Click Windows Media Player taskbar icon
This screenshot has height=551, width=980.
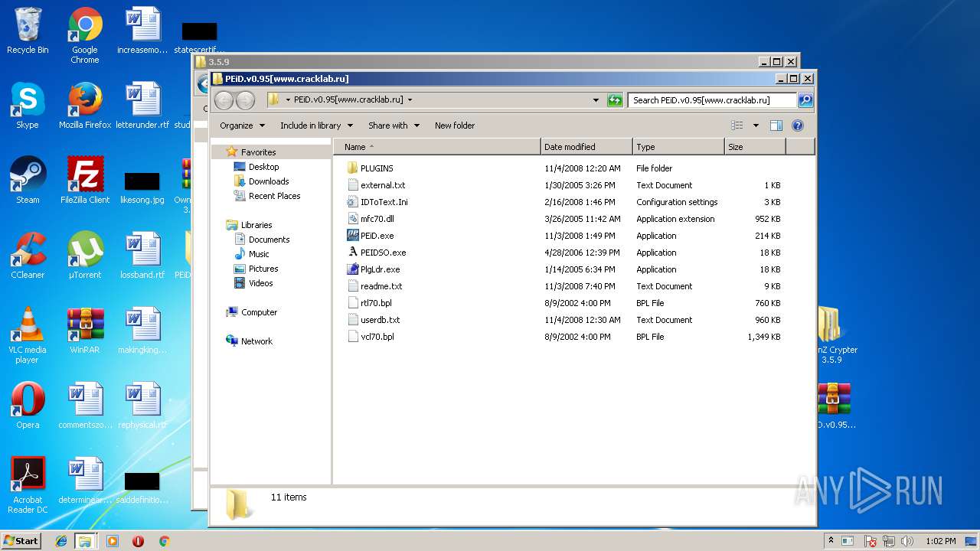coord(113,541)
